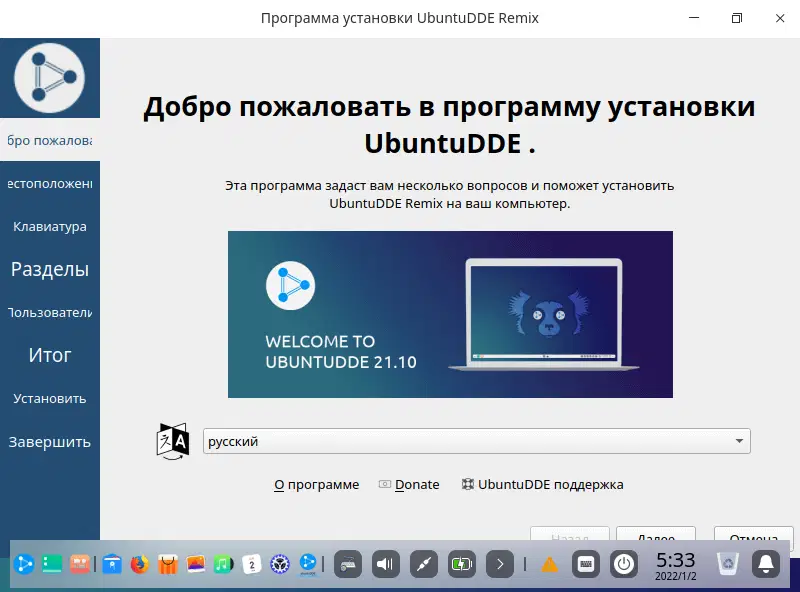This screenshot has height=592, width=800.
Task: Click the Donate link
Action: click(x=409, y=484)
